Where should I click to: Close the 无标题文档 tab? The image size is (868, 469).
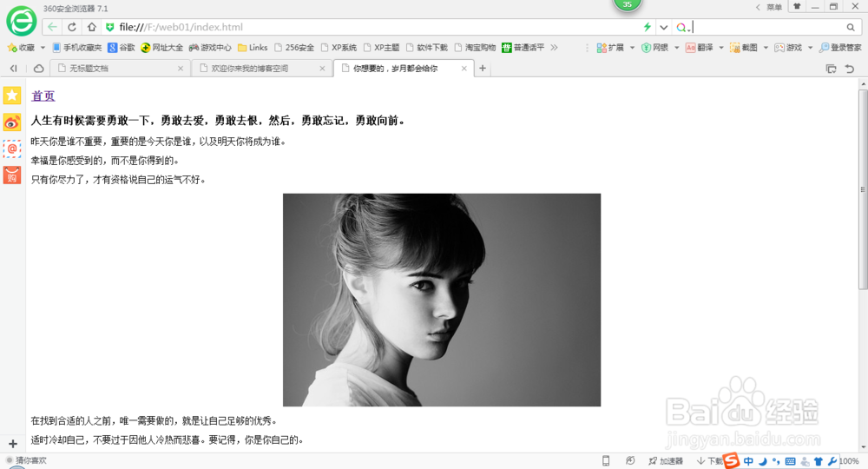[181, 68]
